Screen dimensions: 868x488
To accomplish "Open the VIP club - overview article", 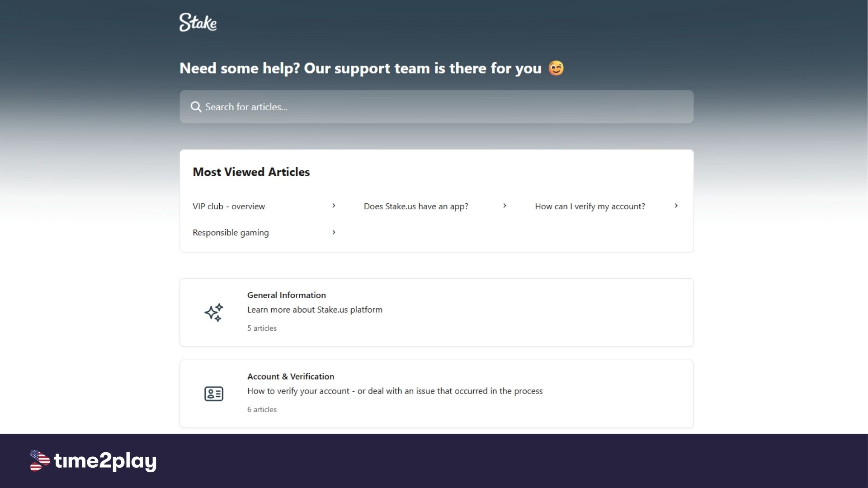I will tap(229, 206).
